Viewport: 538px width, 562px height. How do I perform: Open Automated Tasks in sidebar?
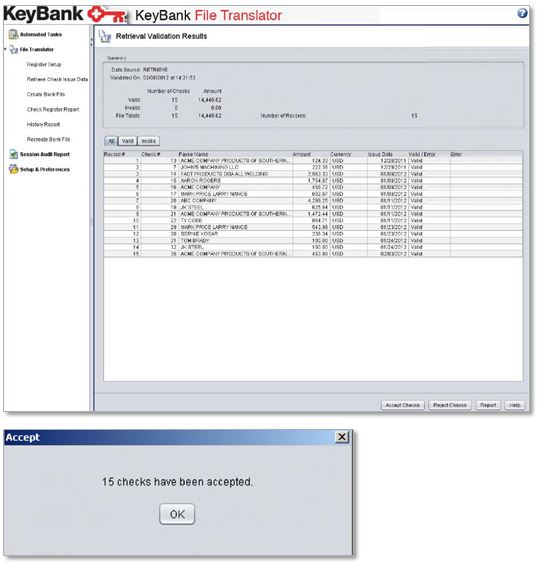click(41, 34)
